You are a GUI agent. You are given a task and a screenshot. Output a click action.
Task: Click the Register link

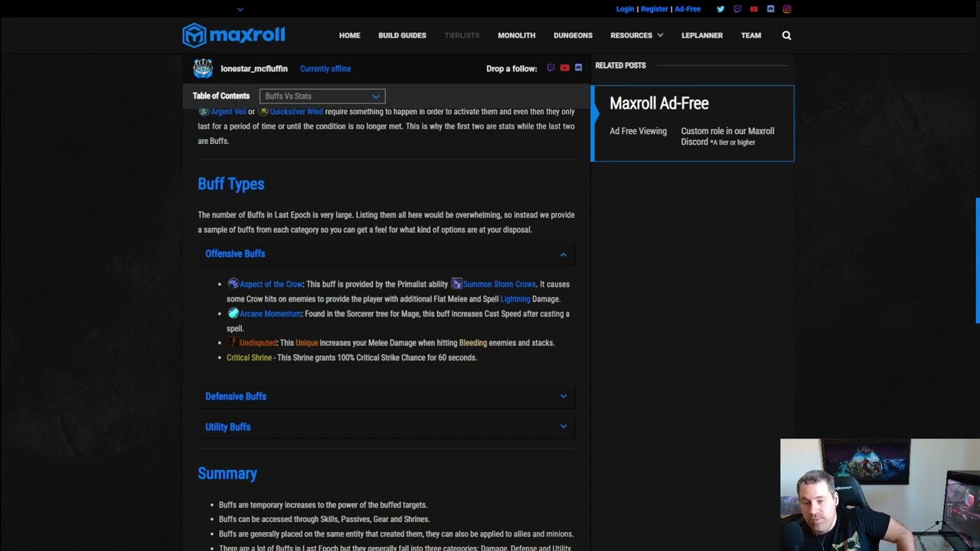655,9
